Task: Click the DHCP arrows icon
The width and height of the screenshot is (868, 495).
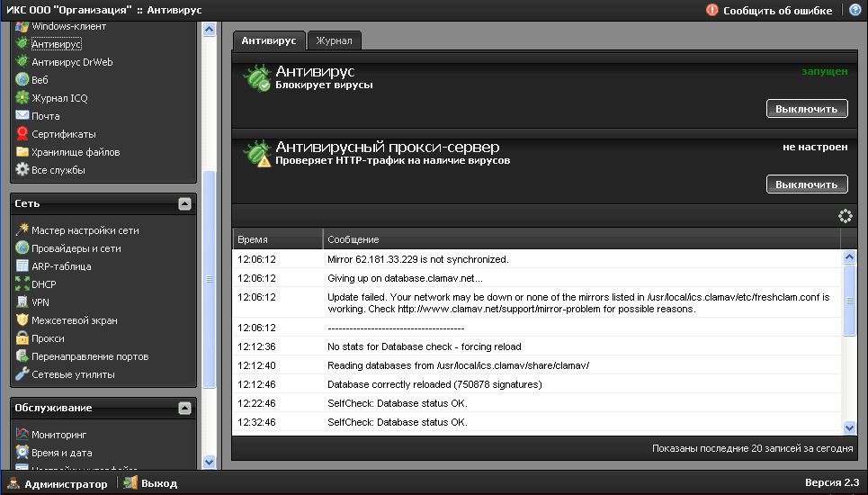Action: click(x=22, y=283)
